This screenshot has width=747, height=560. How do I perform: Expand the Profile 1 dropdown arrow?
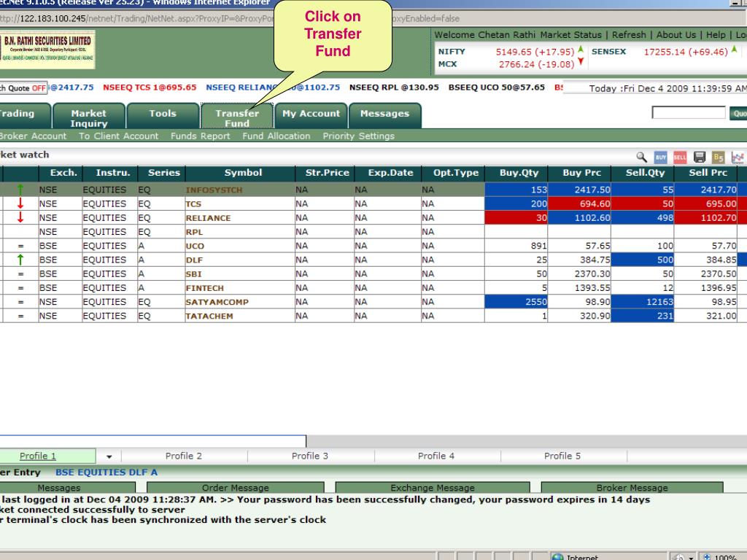pos(109,456)
